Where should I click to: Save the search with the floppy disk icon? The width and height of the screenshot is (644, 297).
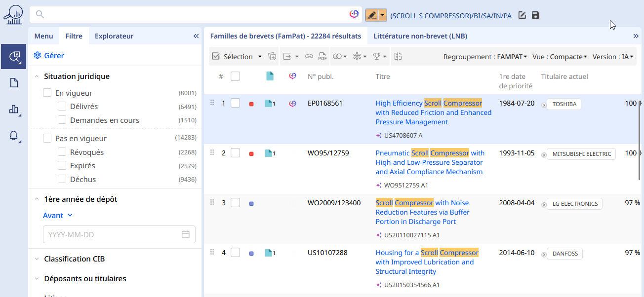pos(535,15)
